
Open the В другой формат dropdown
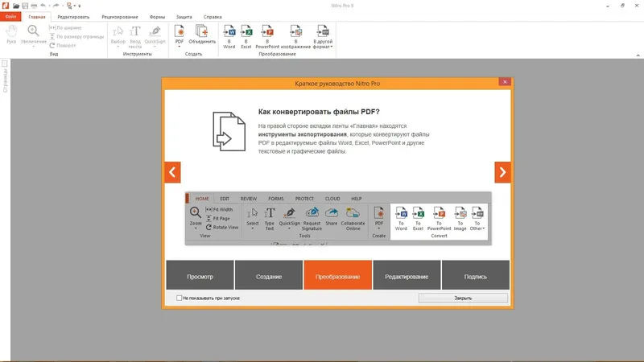(323, 36)
